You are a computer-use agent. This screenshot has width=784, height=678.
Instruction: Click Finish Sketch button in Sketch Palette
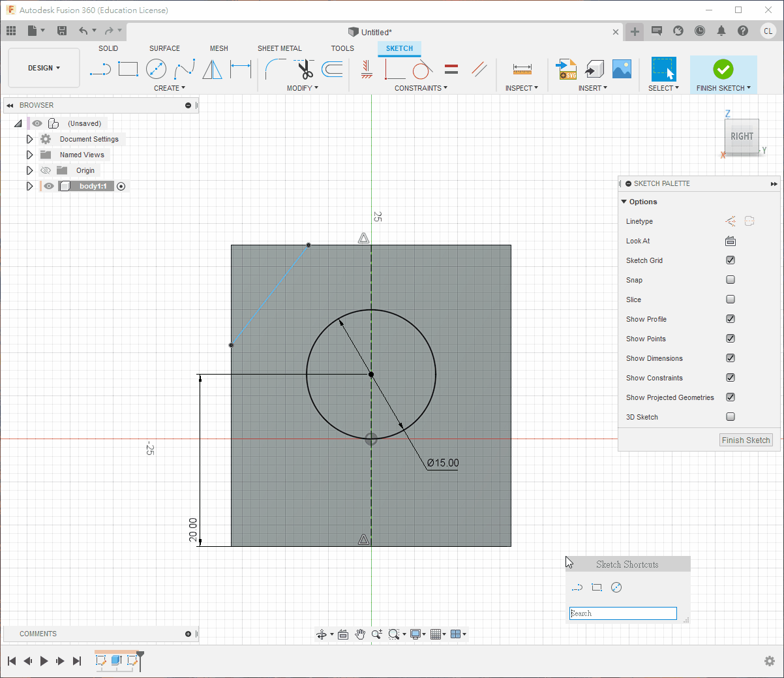click(x=746, y=440)
